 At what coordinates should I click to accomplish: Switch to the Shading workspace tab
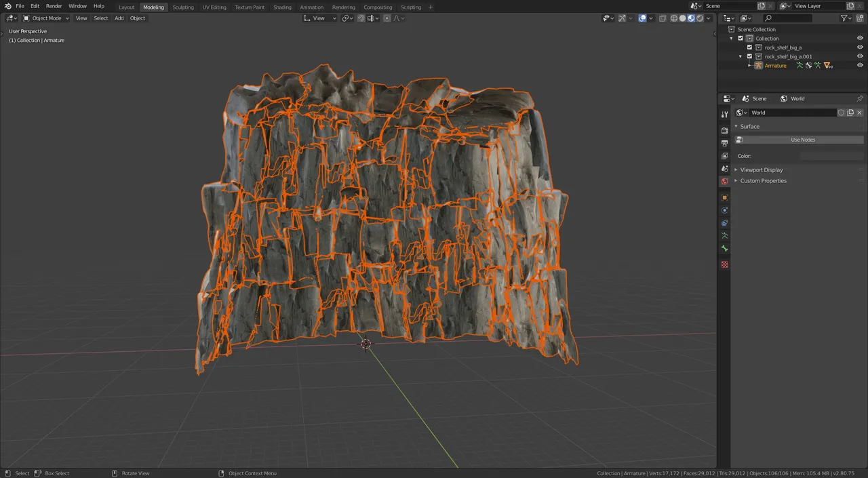(282, 7)
